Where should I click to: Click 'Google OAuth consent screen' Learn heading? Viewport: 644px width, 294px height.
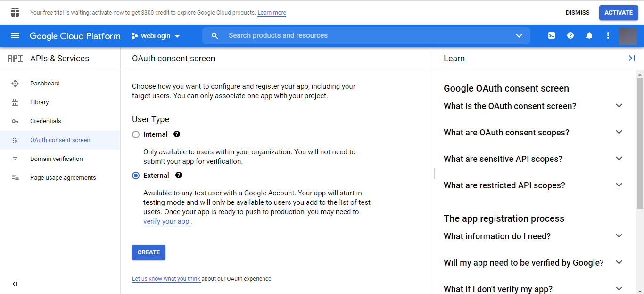(506, 88)
